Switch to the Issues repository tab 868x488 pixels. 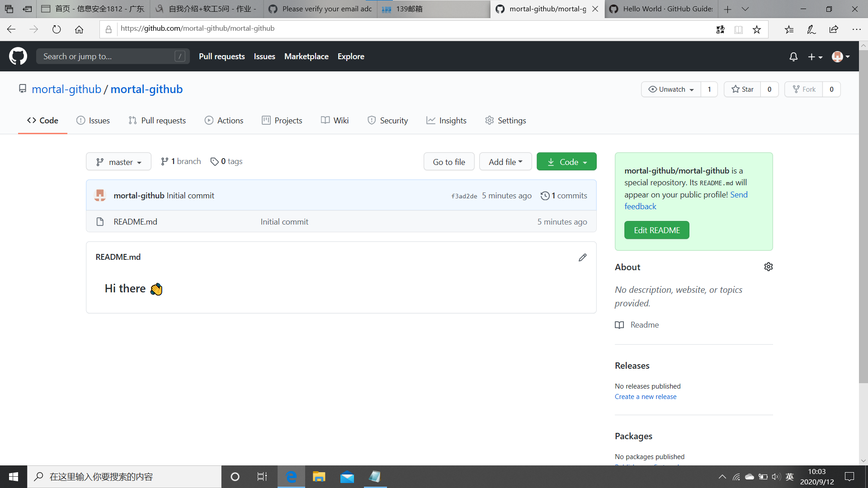pos(93,121)
